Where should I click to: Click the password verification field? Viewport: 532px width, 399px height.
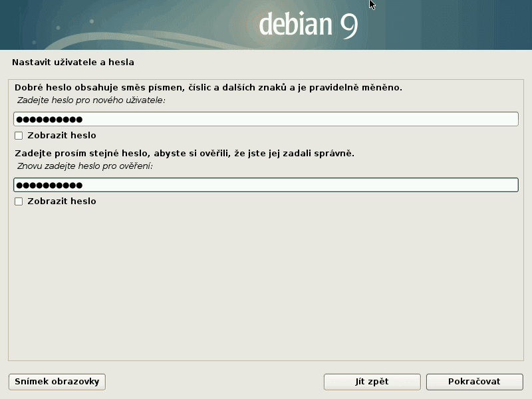coord(266,185)
